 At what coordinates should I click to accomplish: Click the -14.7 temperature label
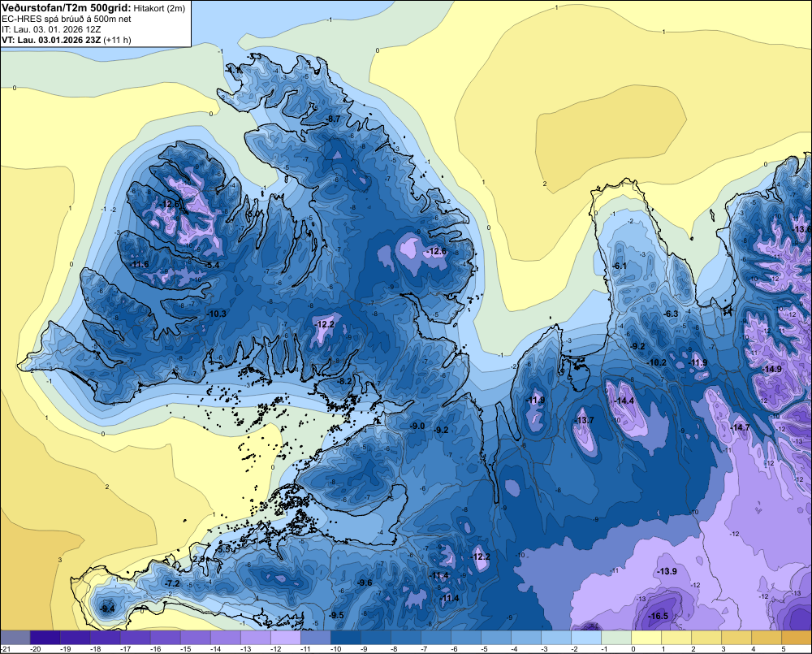point(741,427)
